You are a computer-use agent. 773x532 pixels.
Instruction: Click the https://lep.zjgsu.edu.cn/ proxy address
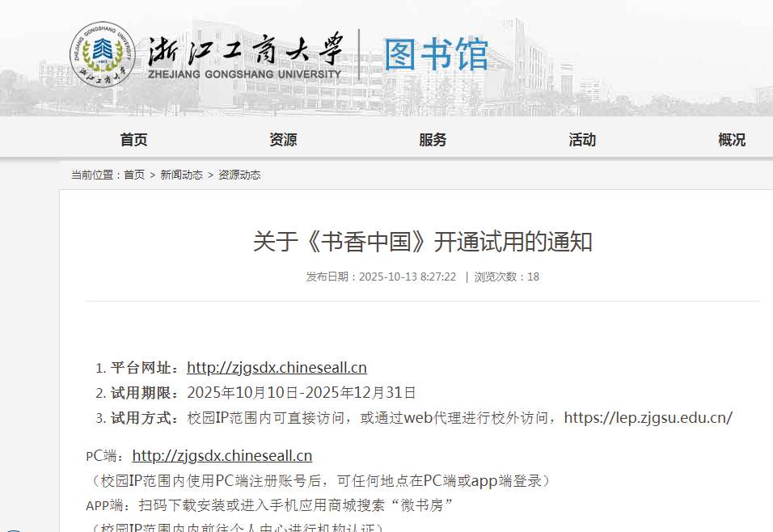click(648, 418)
